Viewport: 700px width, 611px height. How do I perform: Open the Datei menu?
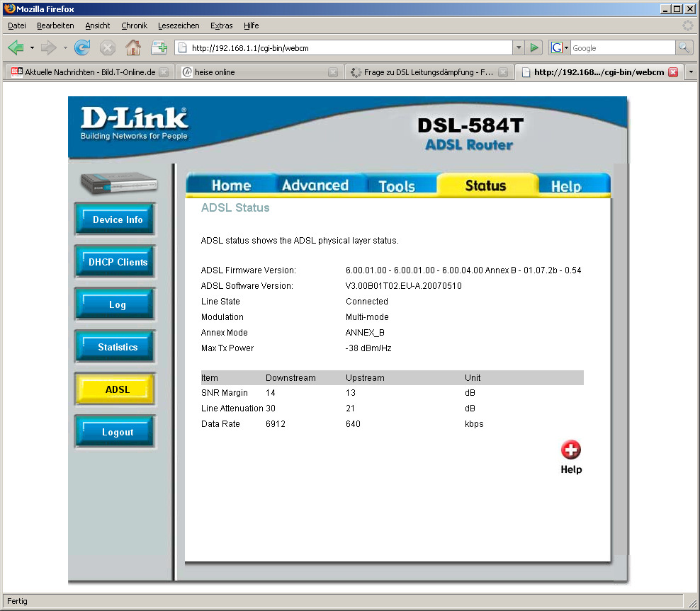pos(17,25)
